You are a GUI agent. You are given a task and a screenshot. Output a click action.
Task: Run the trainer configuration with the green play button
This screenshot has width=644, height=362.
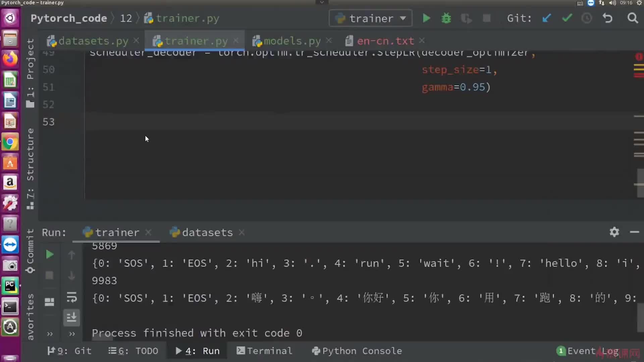(426, 18)
